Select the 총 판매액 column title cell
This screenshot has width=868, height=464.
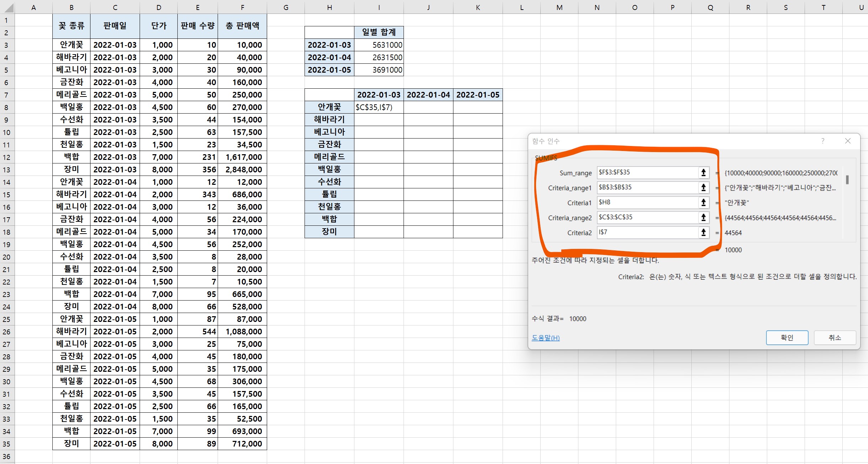(x=242, y=26)
